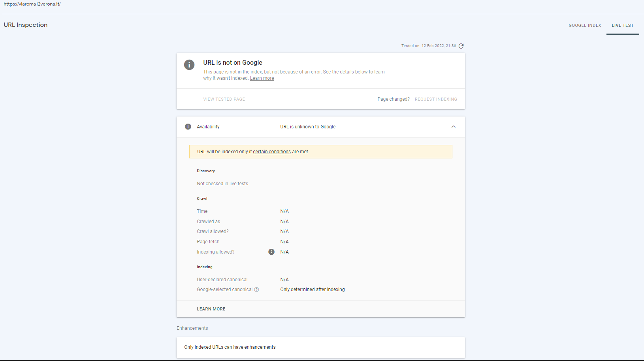The image size is (644, 361).
Task: Click VIEW TESTED PAGE
Action: pyautogui.click(x=224, y=99)
